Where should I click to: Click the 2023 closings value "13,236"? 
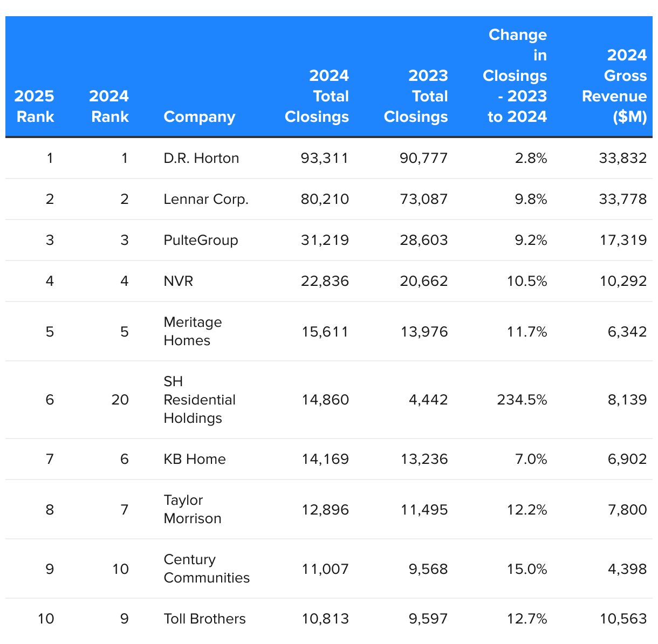point(424,459)
